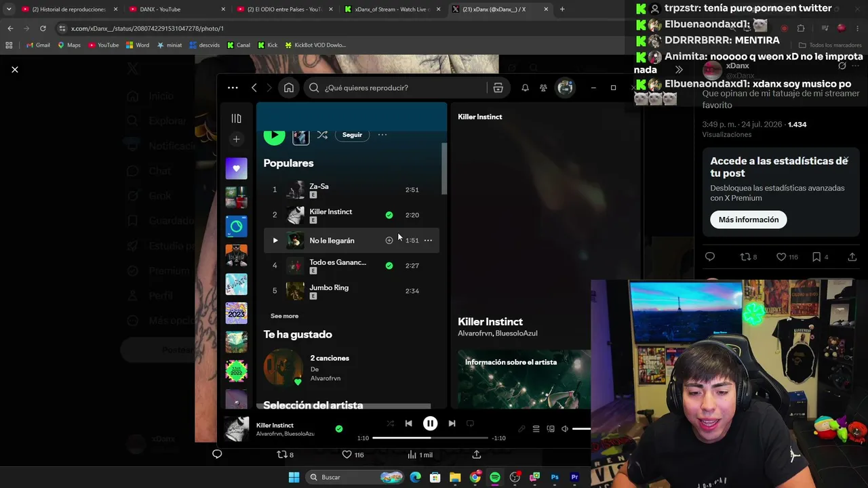Open the 2022 playlist thumbnail in sidebar
The width and height of the screenshot is (868, 488).
click(236, 371)
